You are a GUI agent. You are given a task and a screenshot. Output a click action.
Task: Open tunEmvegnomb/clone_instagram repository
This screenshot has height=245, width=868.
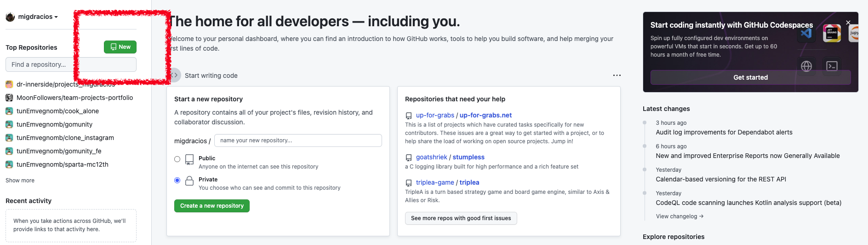(x=65, y=138)
